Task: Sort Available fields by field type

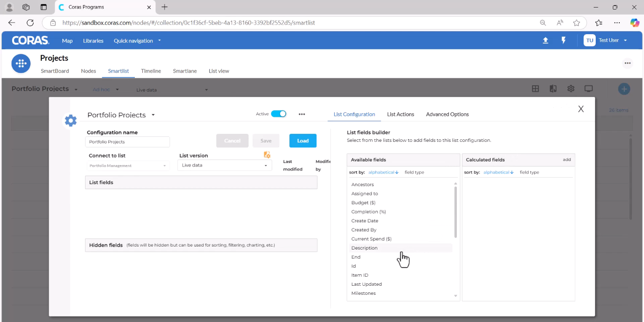Action: (414, 172)
